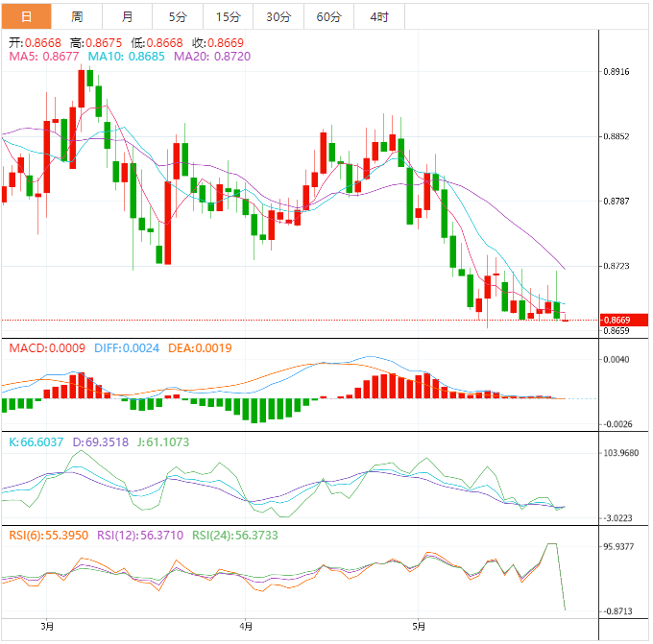
Task: Click the MA20: 0.8720 legend label
Action: click(212, 58)
